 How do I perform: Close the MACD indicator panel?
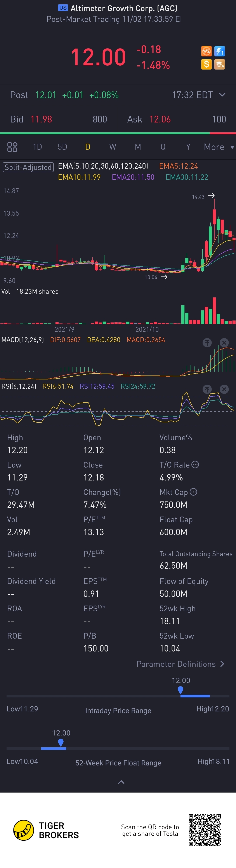coord(224,343)
